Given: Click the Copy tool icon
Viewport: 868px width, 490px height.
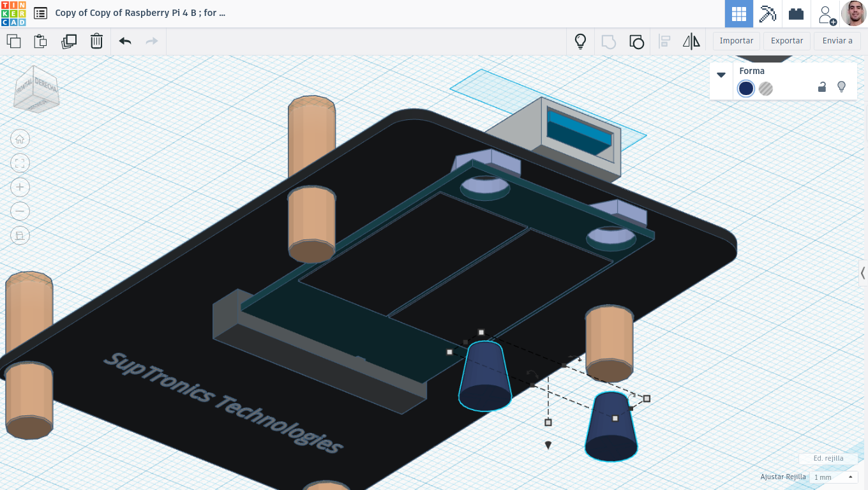Looking at the screenshot, I should point(13,41).
